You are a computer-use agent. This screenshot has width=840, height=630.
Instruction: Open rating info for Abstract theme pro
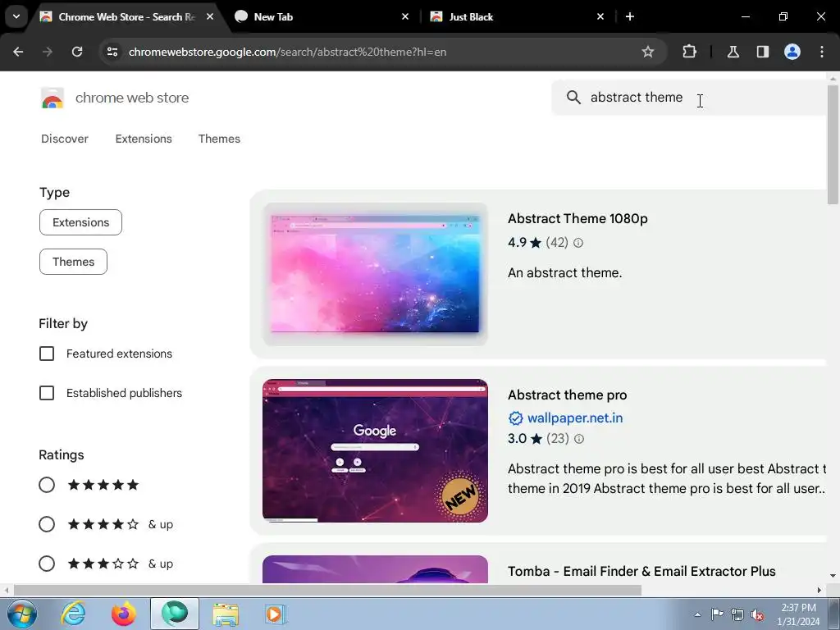579,439
